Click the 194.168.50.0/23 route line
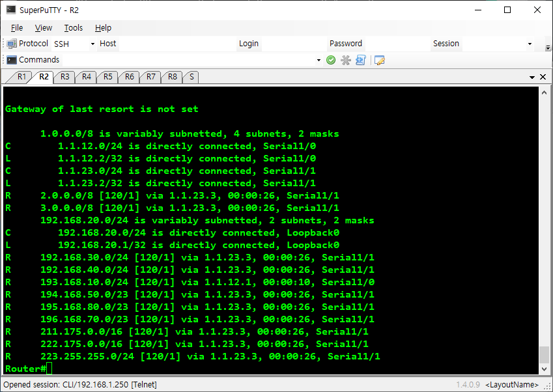Viewport: 553px width, 392px height. pos(190,294)
